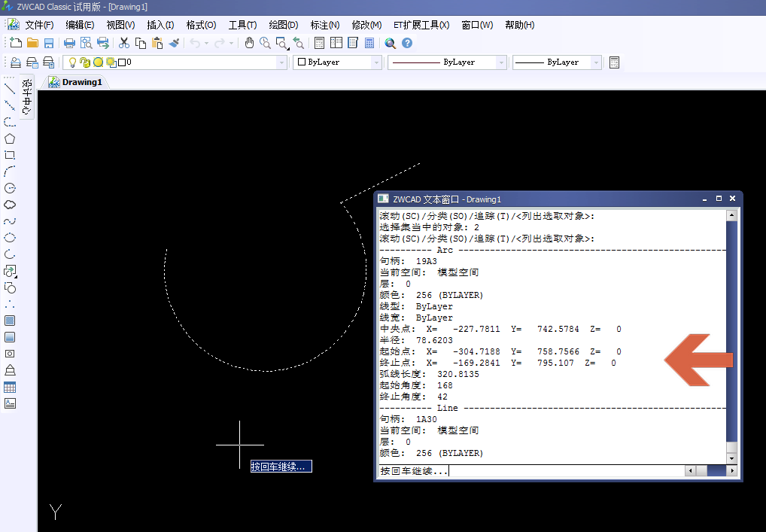Select the Polygon drawing tool
This screenshot has height=532, width=766.
coord(10,139)
